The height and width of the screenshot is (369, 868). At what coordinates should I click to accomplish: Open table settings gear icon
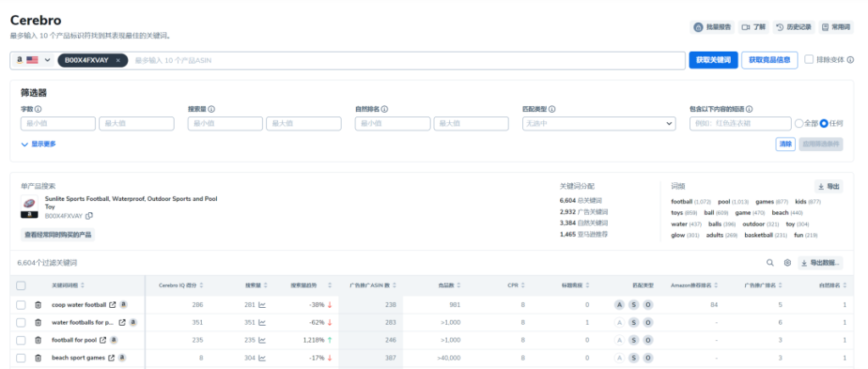click(787, 263)
